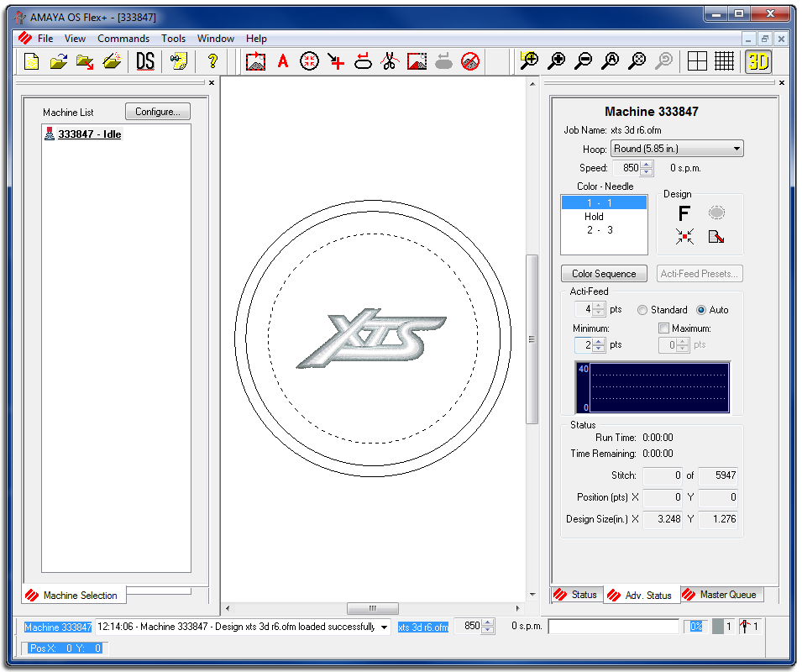Select the Standard Acti-Feed radio button

(x=642, y=310)
